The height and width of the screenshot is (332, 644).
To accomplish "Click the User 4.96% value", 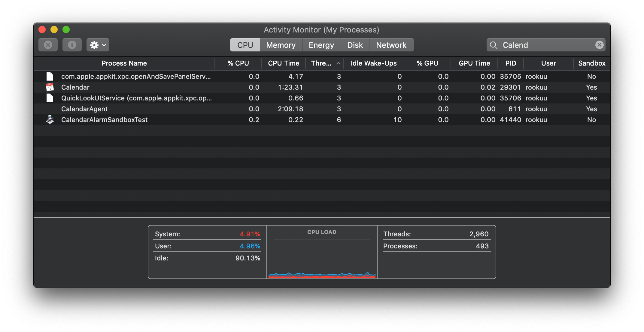I will 250,246.
